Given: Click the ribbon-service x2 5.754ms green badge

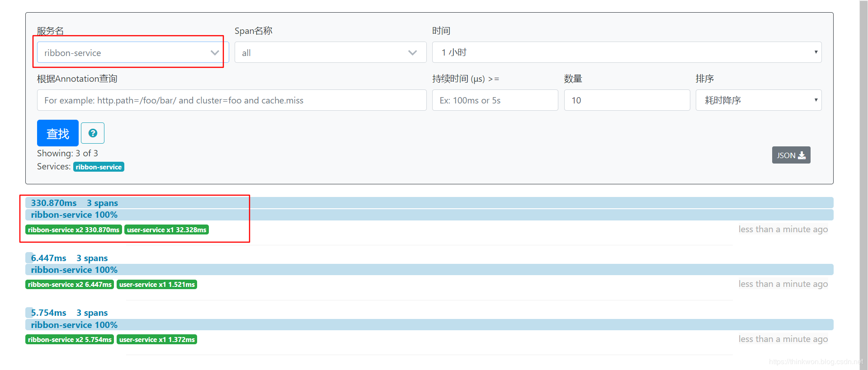Looking at the screenshot, I should click(70, 340).
